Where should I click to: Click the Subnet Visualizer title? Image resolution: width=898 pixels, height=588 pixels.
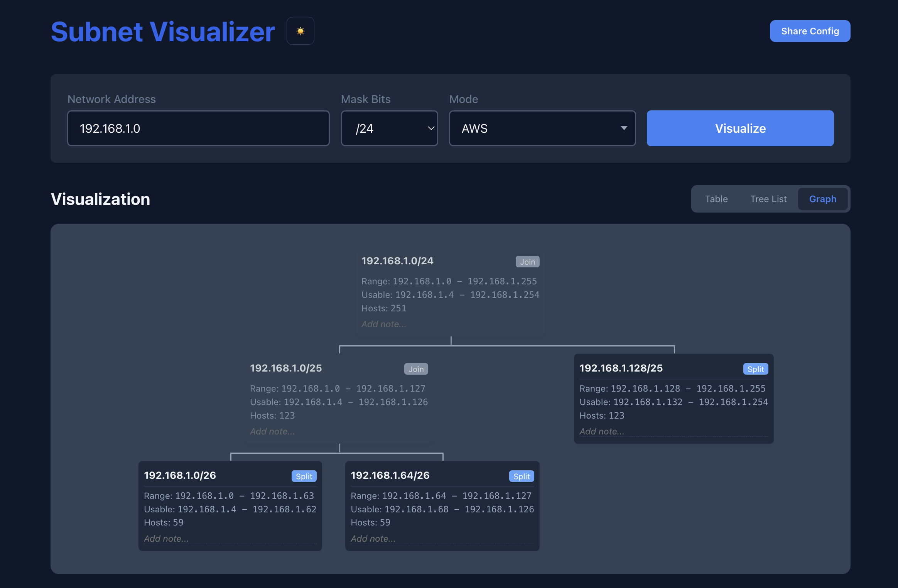coord(163,31)
